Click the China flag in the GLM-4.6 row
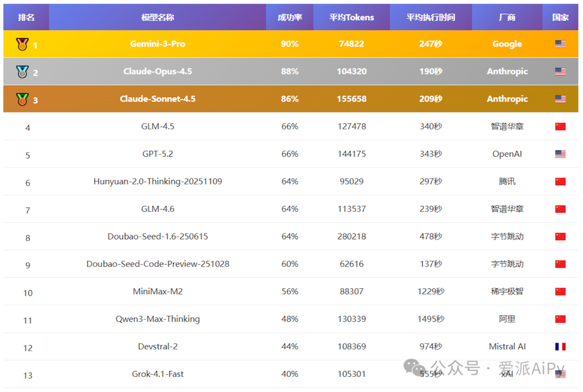 point(560,209)
